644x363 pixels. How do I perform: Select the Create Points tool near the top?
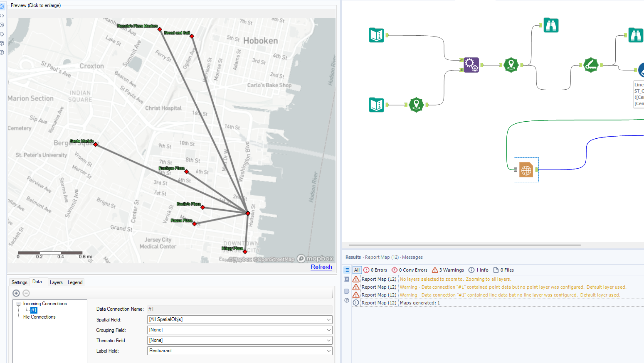(511, 65)
